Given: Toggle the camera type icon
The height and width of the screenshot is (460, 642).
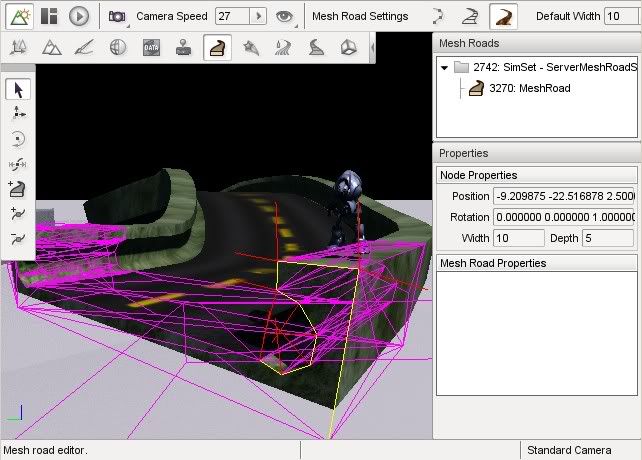Looking at the screenshot, I should click(117, 16).
